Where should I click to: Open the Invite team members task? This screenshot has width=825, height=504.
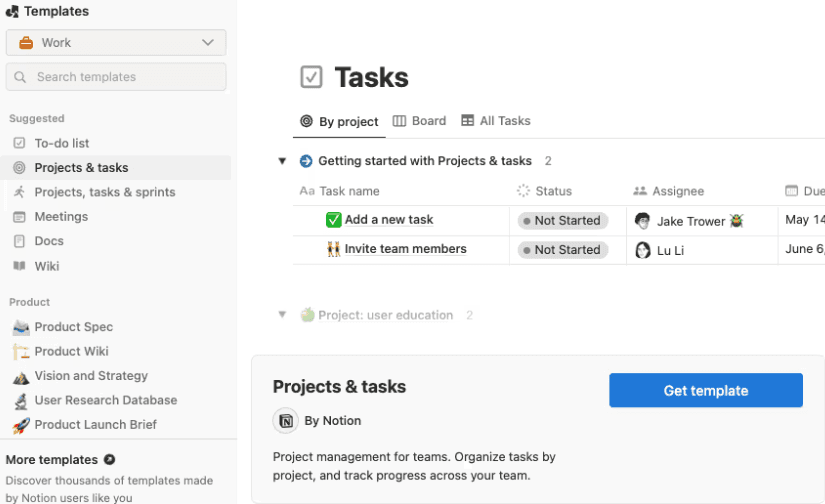405,249
